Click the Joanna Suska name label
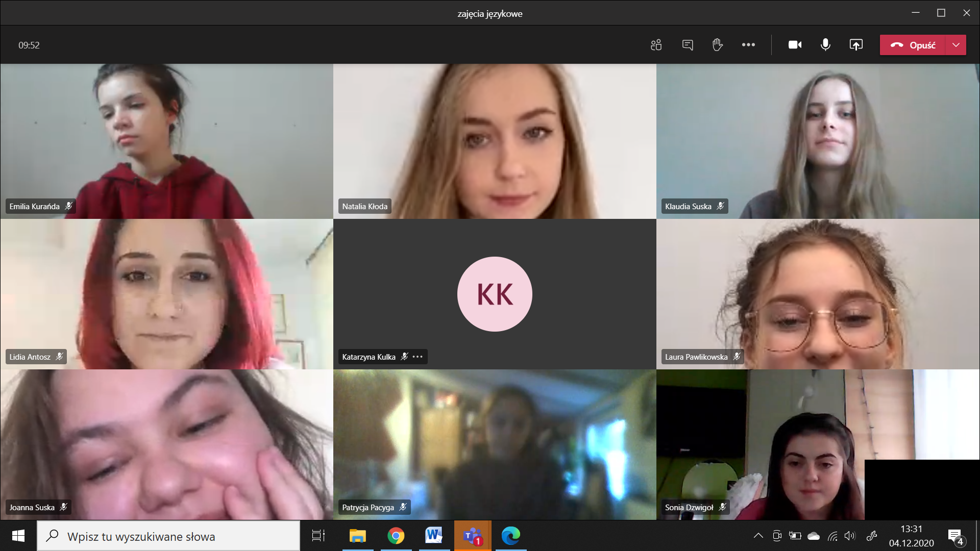The height and width of the screenshot is (551, 980). click(x=32, y=507)
